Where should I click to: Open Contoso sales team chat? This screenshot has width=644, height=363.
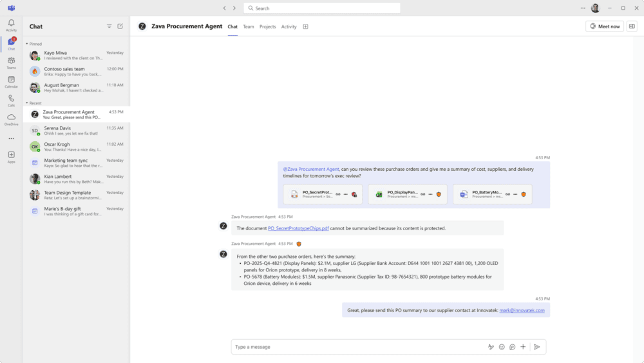[x=77, y=72]
